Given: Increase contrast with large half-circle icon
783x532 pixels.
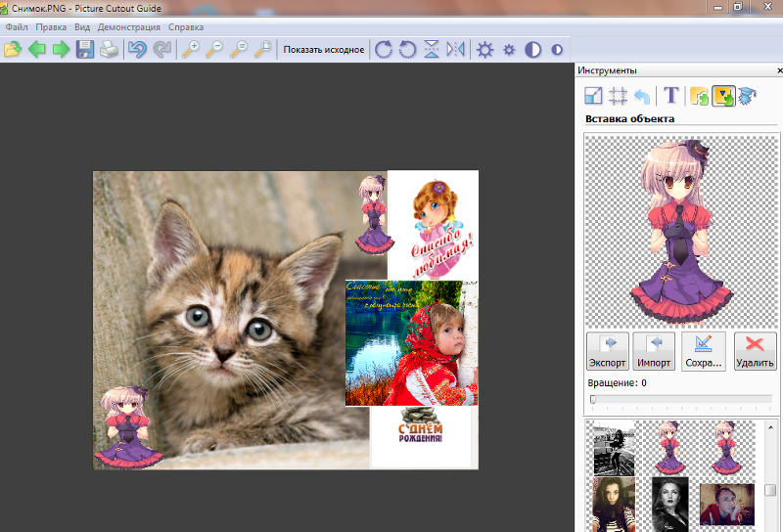Looking at the screenshot, I should coord(532,50).
